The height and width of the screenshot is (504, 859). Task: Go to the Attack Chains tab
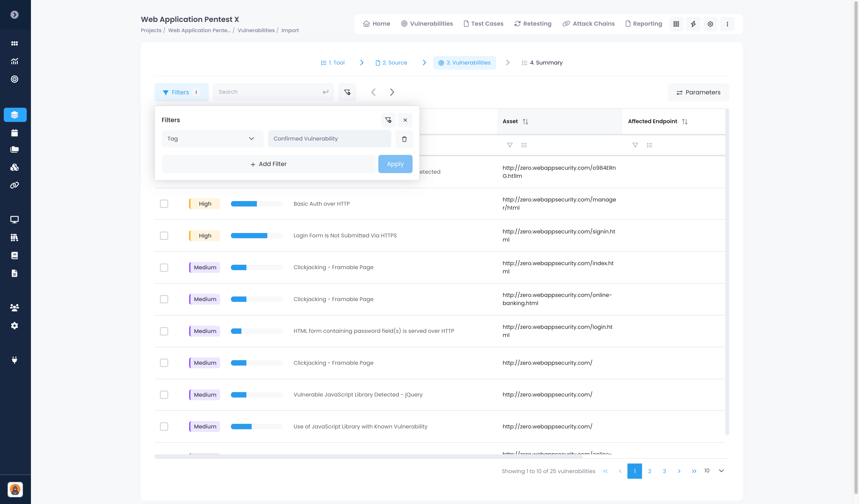[x=588, y=24]
